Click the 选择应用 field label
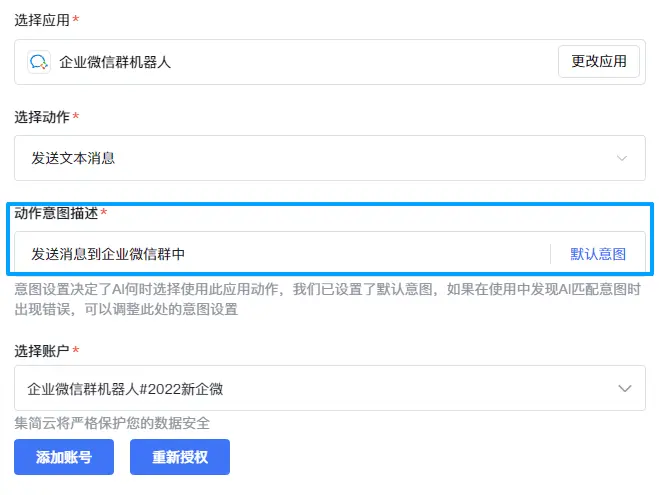659x495 pixels. pyautogui.click(x=42, y=21)
